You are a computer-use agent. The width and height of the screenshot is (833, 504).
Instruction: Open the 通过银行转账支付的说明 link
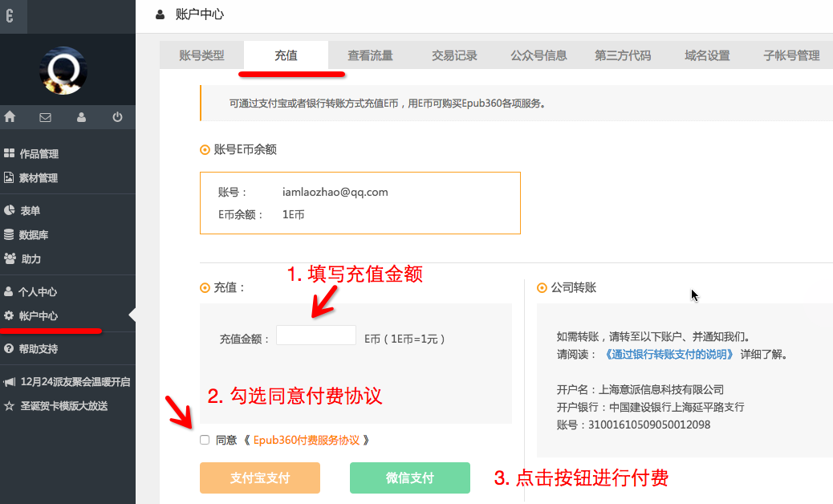click(x=670, y=354)
